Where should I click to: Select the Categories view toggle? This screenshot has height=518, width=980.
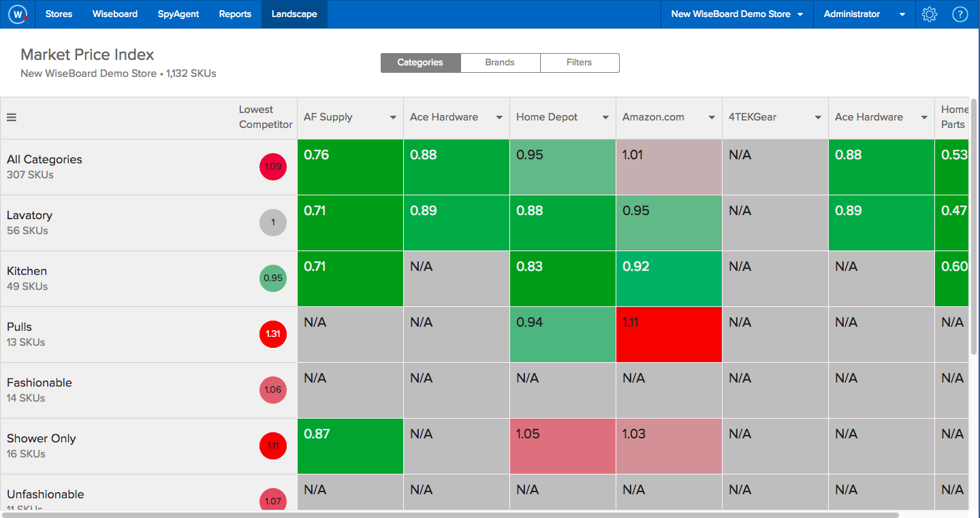420,63
